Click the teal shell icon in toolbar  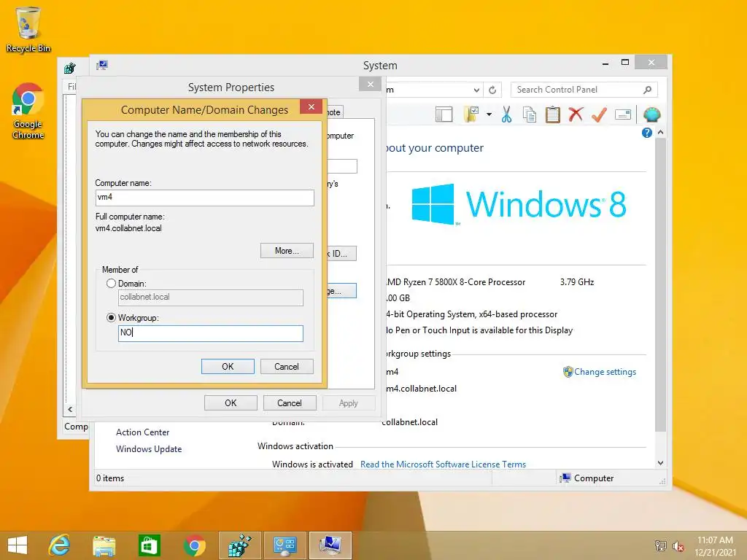click(x=651, y=114)
